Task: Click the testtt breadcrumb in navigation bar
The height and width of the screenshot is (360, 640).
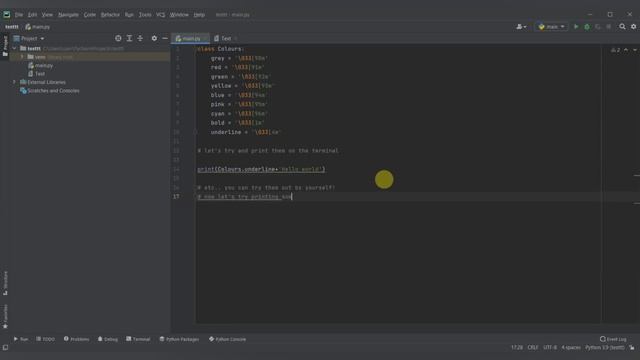Action: [12, 27]
